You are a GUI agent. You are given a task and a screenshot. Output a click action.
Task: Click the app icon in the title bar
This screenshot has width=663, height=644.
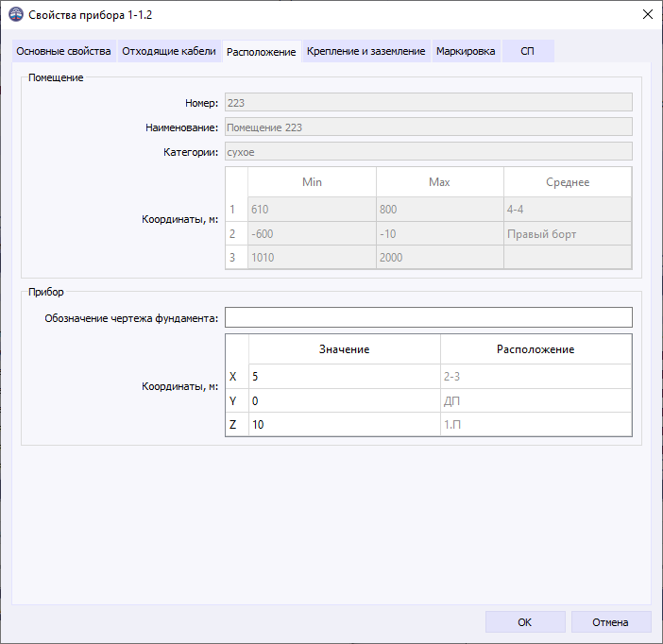pyautogui.click(x=16, y=14)
